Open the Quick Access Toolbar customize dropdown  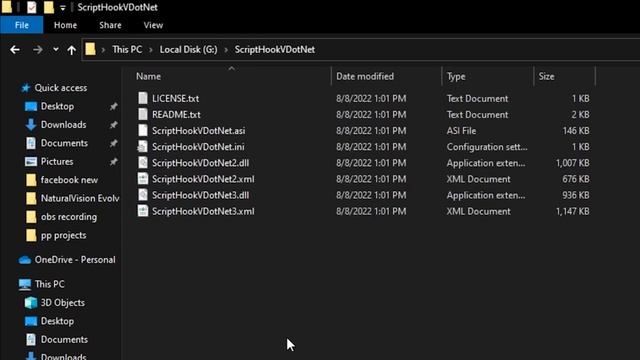(x=62, y=8)
